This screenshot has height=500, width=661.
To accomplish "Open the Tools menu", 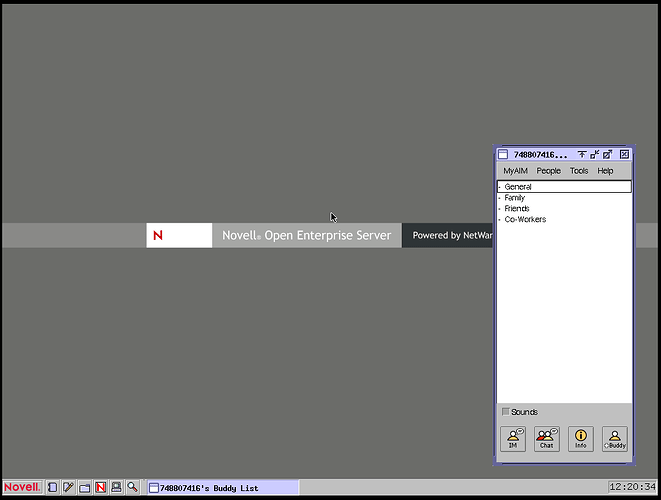I will click(579, 171).
